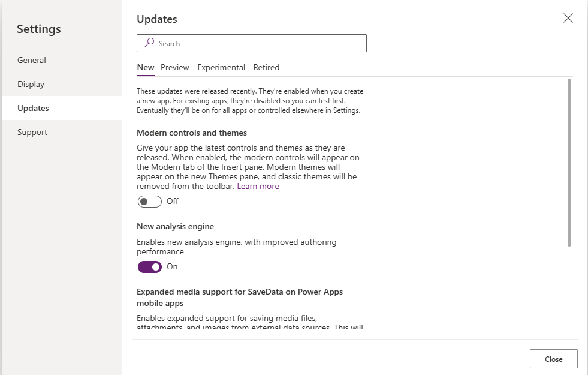Click the Close button
This screenshot has width=588, height=375.
click(553, 359)
